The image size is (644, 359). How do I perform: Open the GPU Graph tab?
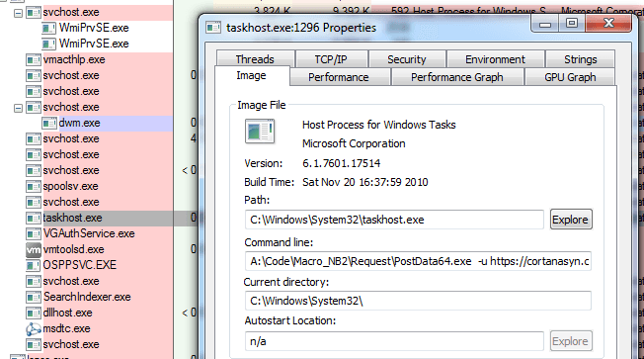[x=570, y=77]
